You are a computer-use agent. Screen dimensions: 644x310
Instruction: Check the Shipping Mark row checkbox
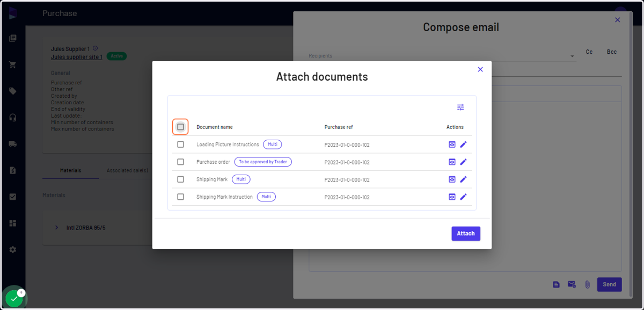180,179
